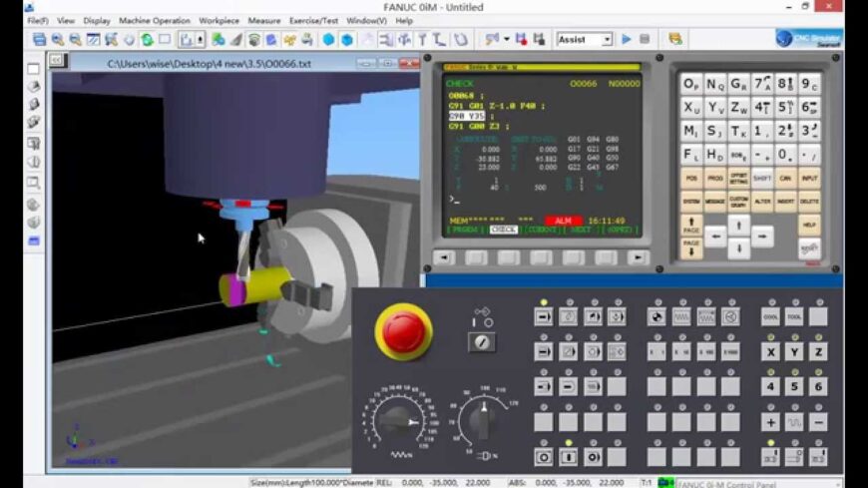Select the CHECK softkey tab on CNC screen
This screenshot has height=488, width=868.
pos(503,230)
